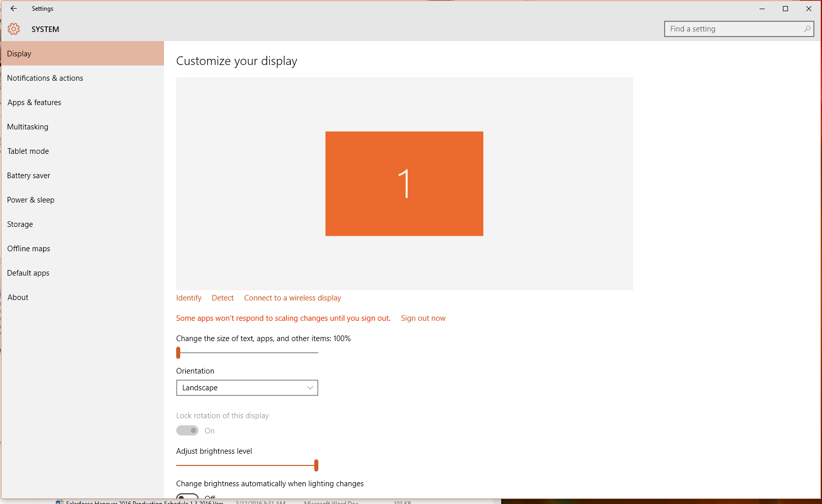
Task: Open Tablet mode settings
Action: [x=28, y=151]
